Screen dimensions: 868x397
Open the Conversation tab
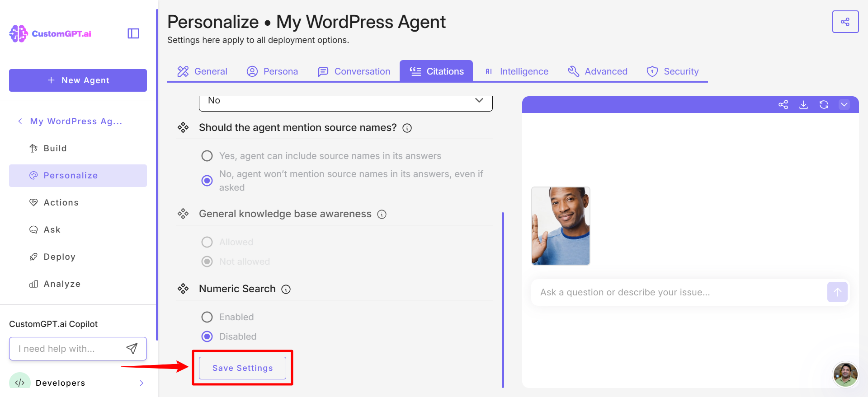[x=354, y=71]
